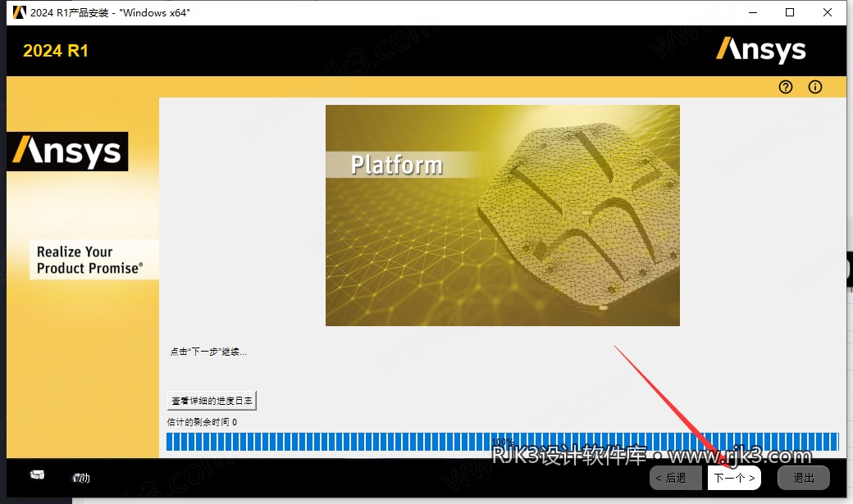853x504 pixels.
Task: Open the partly garbled 助 link in the footer
Action: tap(81, 478)
